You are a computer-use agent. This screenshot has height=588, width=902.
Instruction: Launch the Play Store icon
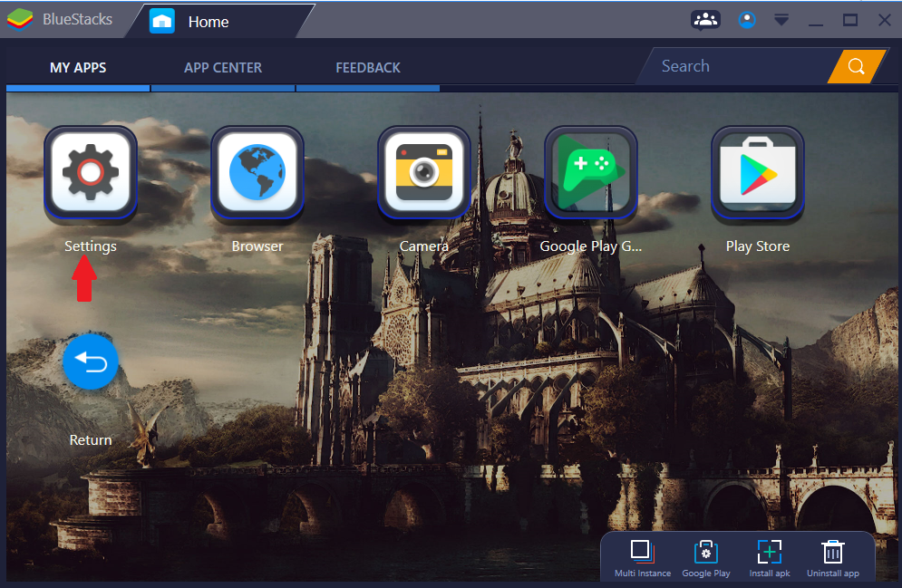[758, 172]
